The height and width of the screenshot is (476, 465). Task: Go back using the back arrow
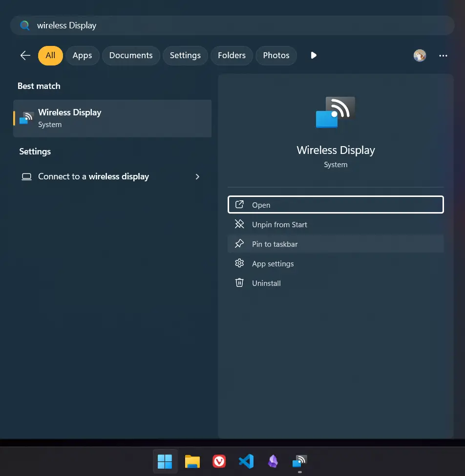click(25, 55)
